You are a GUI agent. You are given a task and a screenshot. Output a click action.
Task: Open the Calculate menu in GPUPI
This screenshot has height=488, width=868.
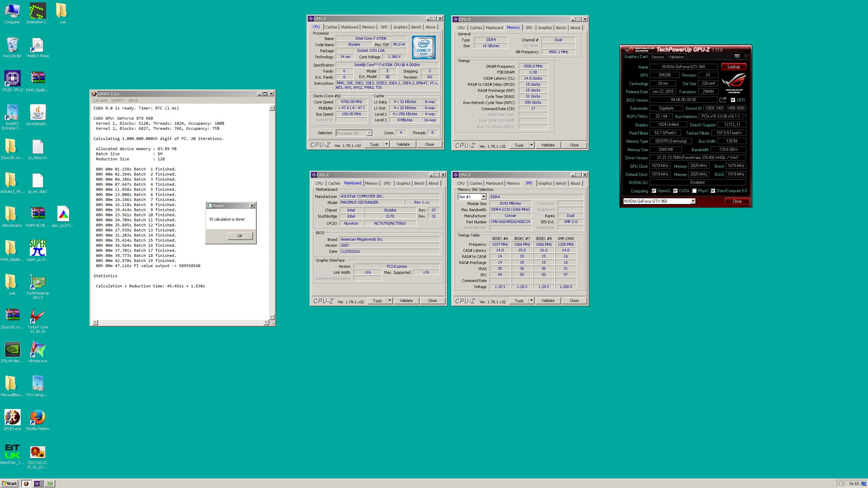coord(100,100)
